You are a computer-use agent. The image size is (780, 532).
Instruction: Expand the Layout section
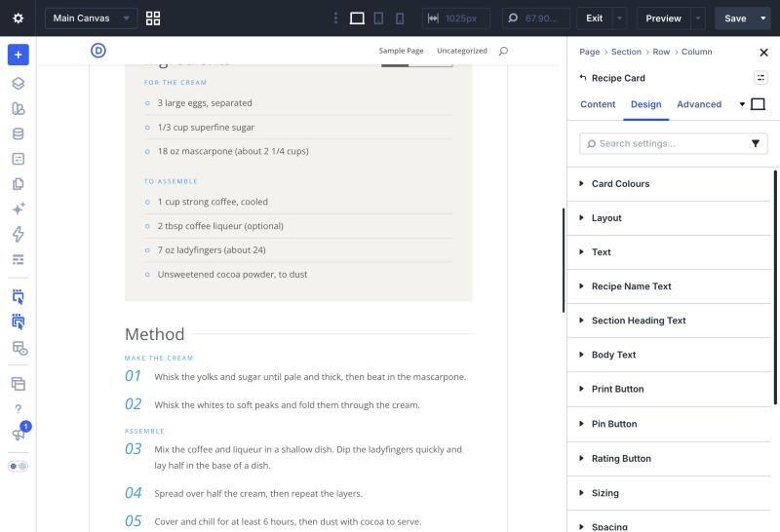(x=669, y=218)
